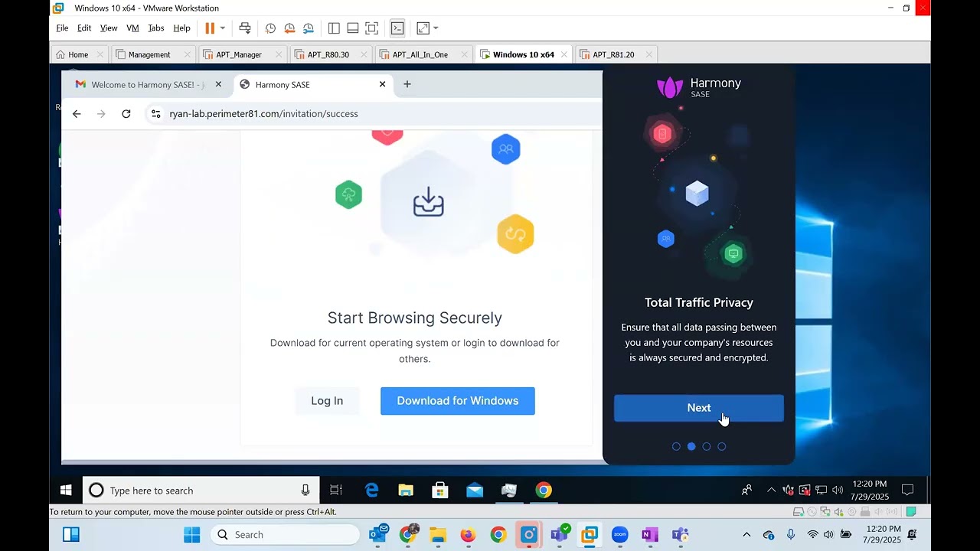Click the Log In button
The width and height of the screenshot is (980, 551).
[x=327, y=401]
